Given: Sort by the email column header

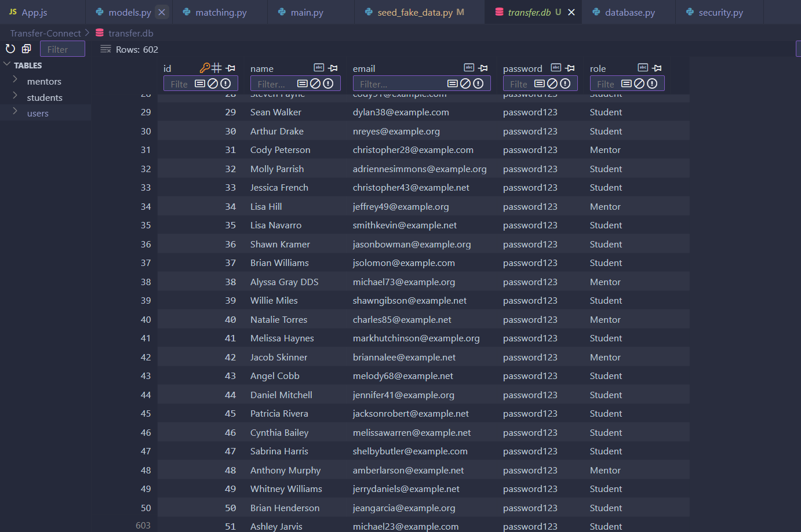Looking at the screenshot, I should pyautogui.click(x=364, y=68).
